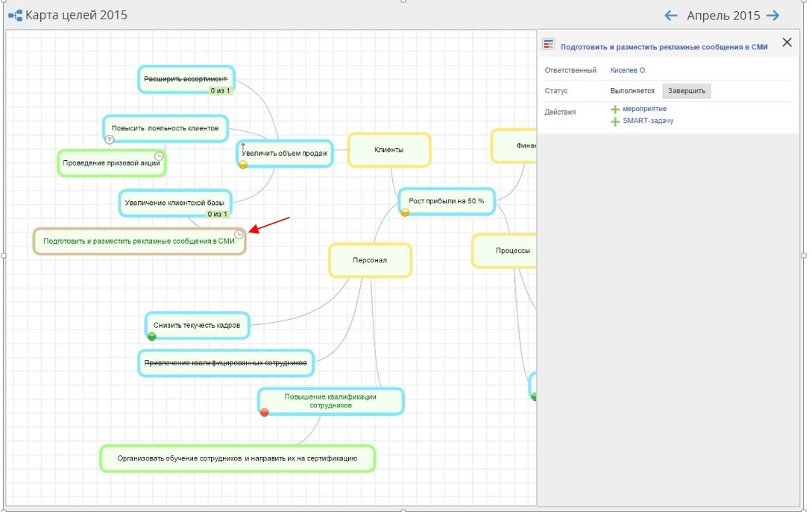Click the SMART-задачу action link

648,121
